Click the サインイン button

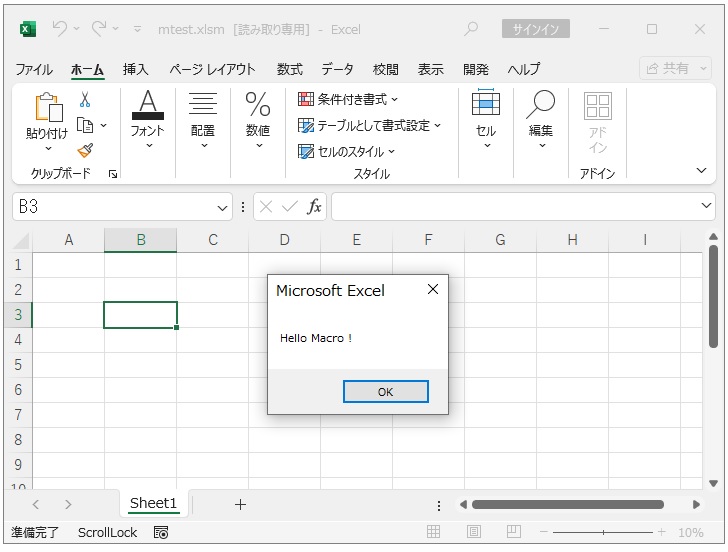535,29
